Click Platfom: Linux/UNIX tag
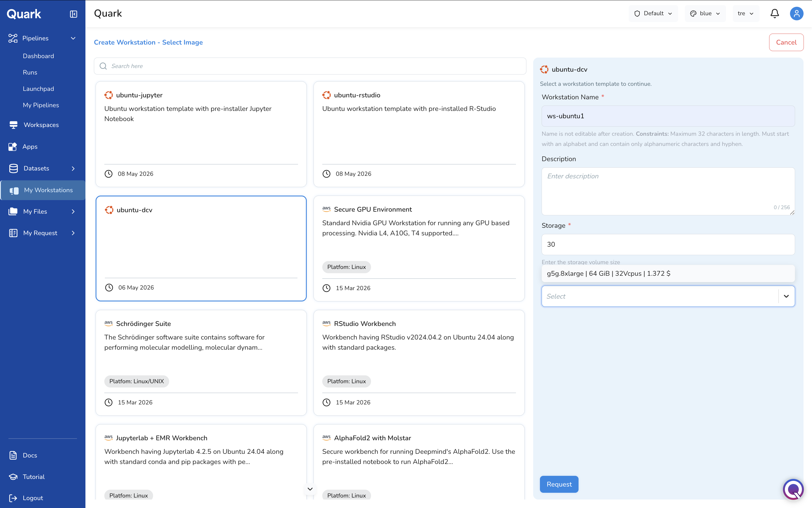This screenshot has height=508, width=812. pos(136,381)
